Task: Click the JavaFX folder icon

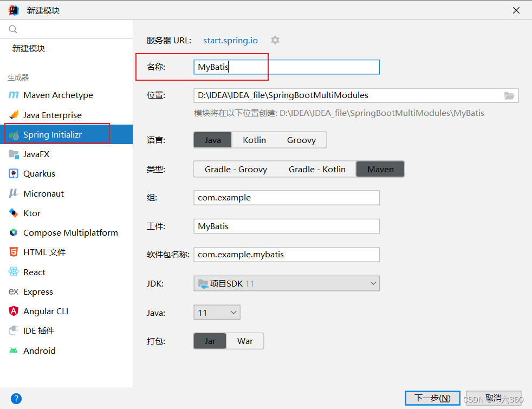Action: coord(14,154)
